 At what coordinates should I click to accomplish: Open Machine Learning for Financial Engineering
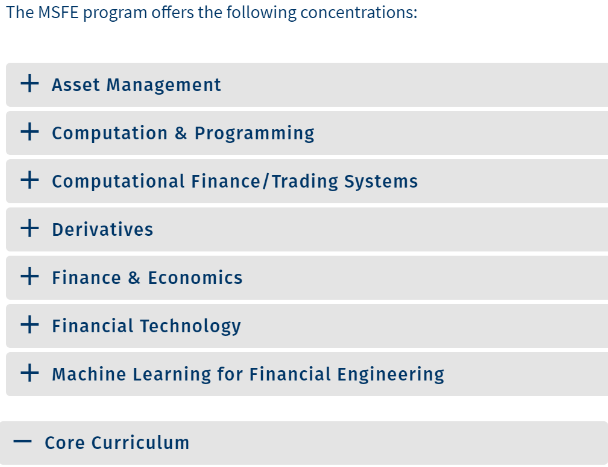click(x=248, y=374)
